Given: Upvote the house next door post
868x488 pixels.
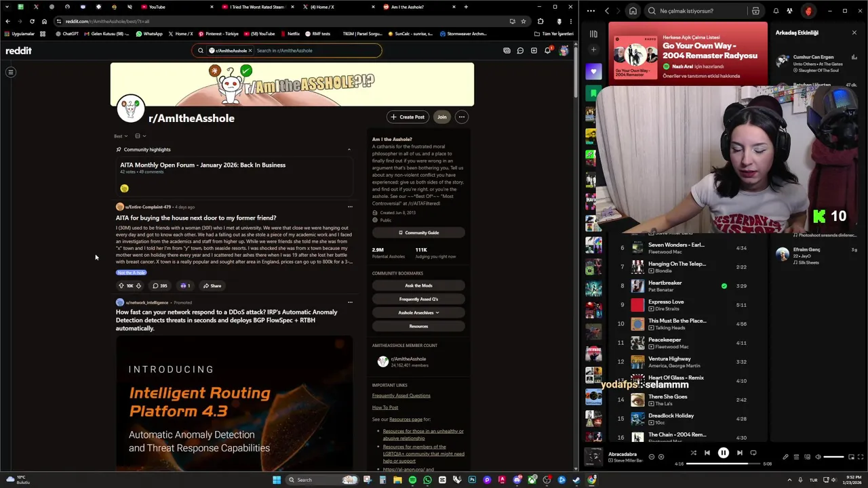Looking at the screenshot, I should [121, 286].
